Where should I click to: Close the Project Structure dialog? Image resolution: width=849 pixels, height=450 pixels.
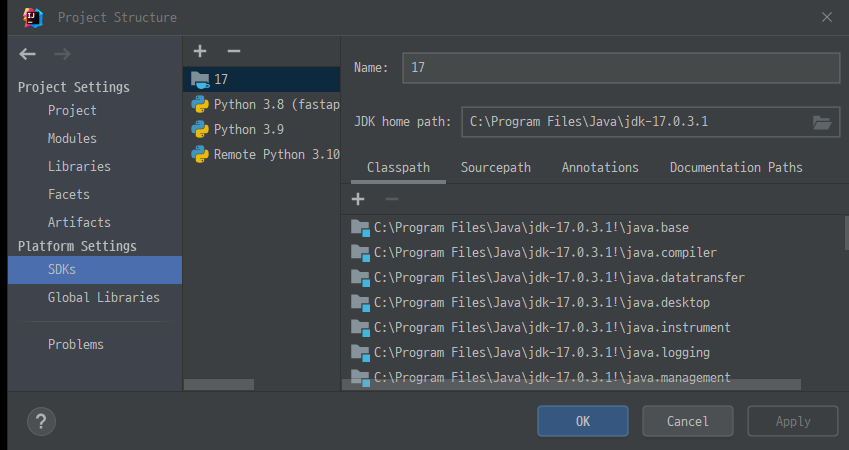point(827,17)
